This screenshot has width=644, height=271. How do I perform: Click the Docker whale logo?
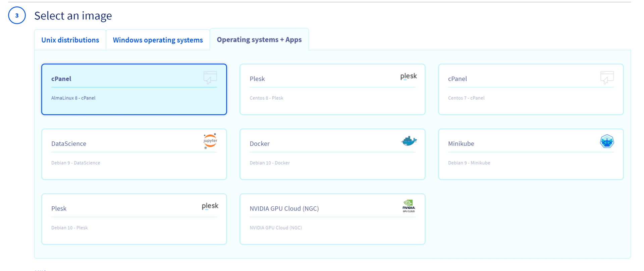(x=409, y=141)
